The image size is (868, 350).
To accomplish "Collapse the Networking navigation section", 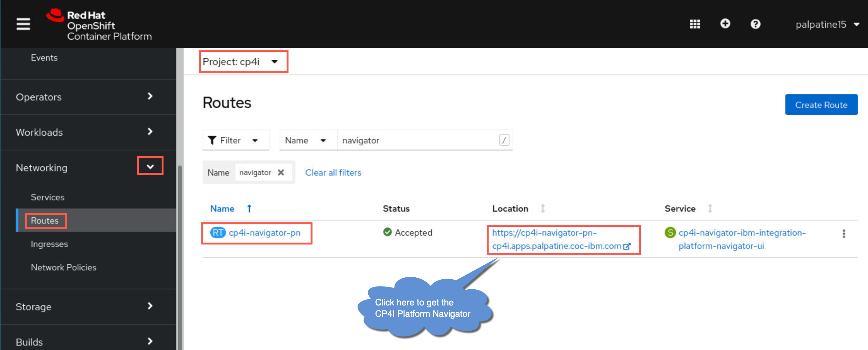I will (x=88, y=168).
